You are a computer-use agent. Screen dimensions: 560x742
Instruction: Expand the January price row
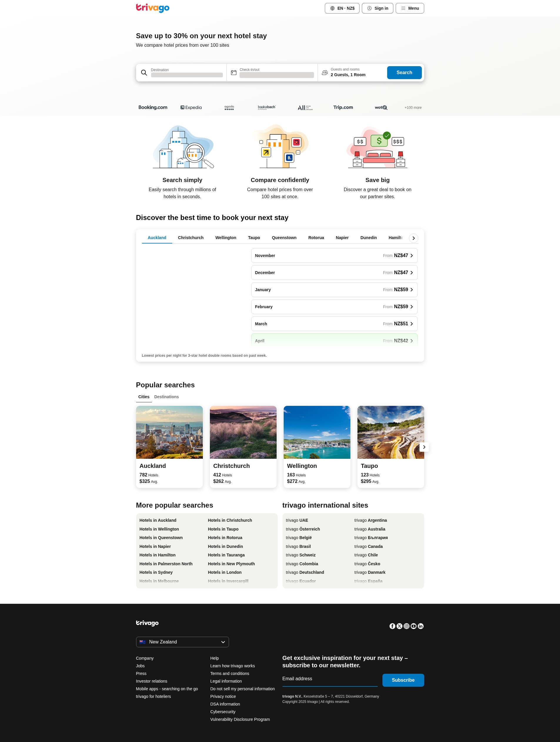point(334,290)
